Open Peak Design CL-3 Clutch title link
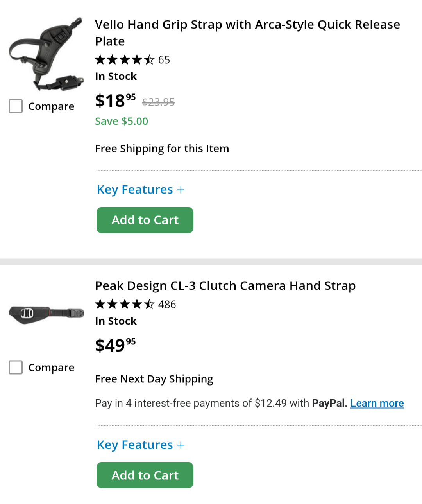This screenshot has width=422, height=504. (225, 286)
